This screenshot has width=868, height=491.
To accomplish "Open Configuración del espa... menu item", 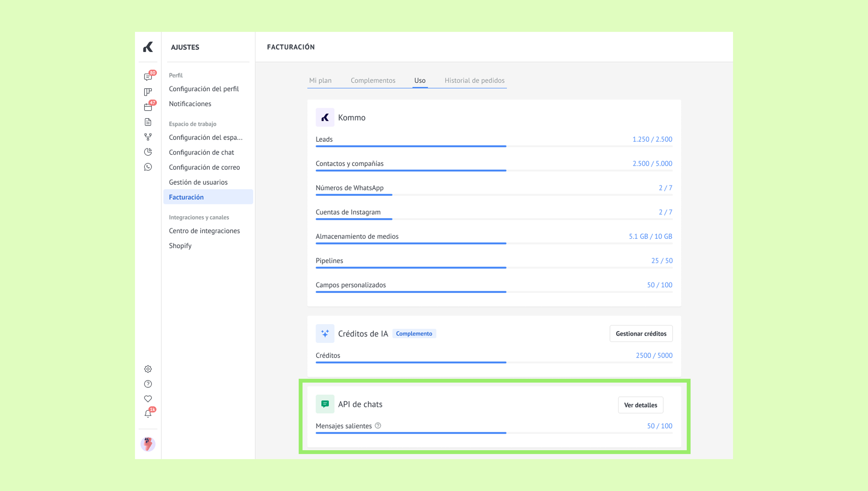I will pos(206,137).
